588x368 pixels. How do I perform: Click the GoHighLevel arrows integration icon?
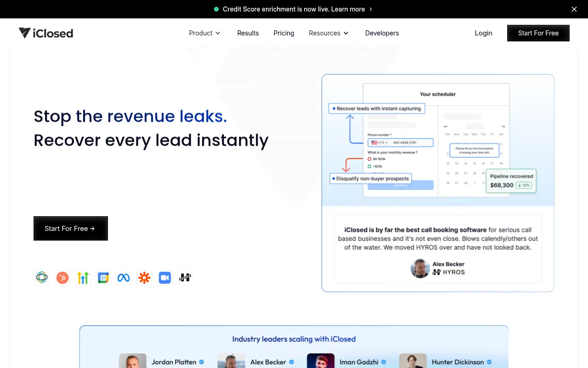click(83, 277)
